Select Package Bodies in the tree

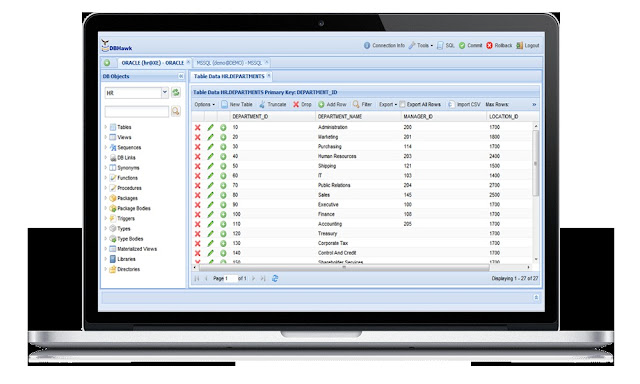point(133,209)
